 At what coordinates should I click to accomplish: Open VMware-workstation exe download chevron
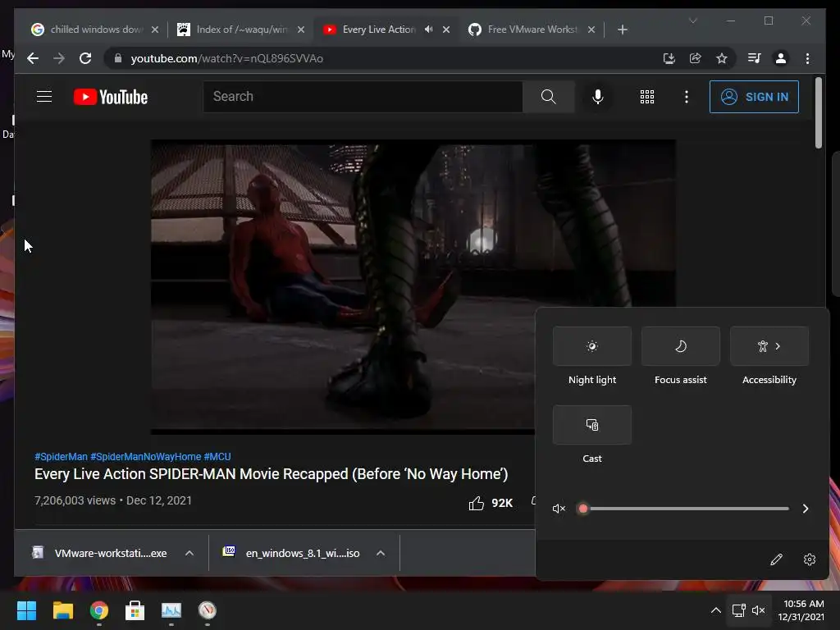(x=189, y=553)
